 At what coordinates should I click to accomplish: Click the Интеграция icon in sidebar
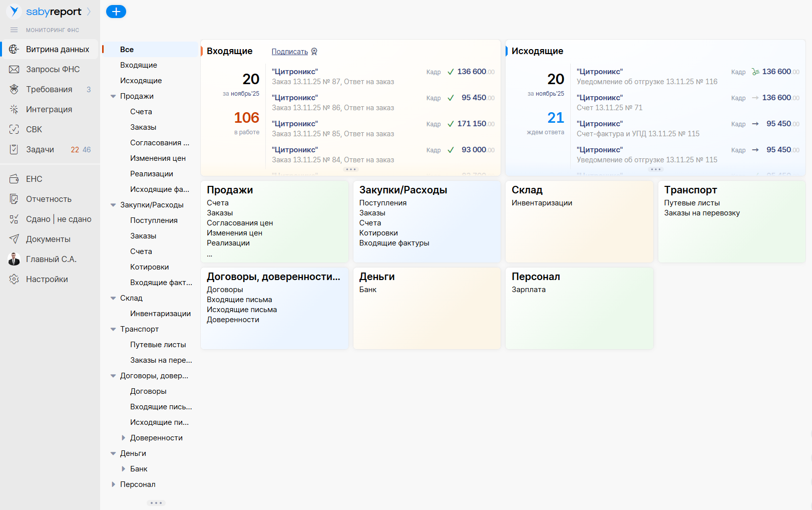click(14, 109)
